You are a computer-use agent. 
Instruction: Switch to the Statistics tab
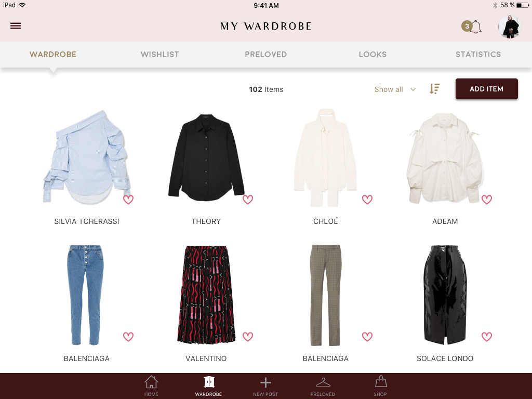point(478,54)
